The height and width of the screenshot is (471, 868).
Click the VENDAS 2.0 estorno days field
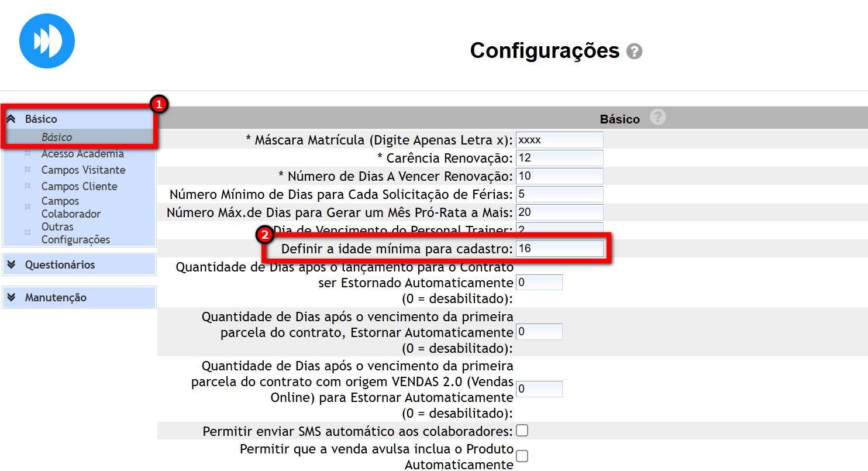point(539,389)
